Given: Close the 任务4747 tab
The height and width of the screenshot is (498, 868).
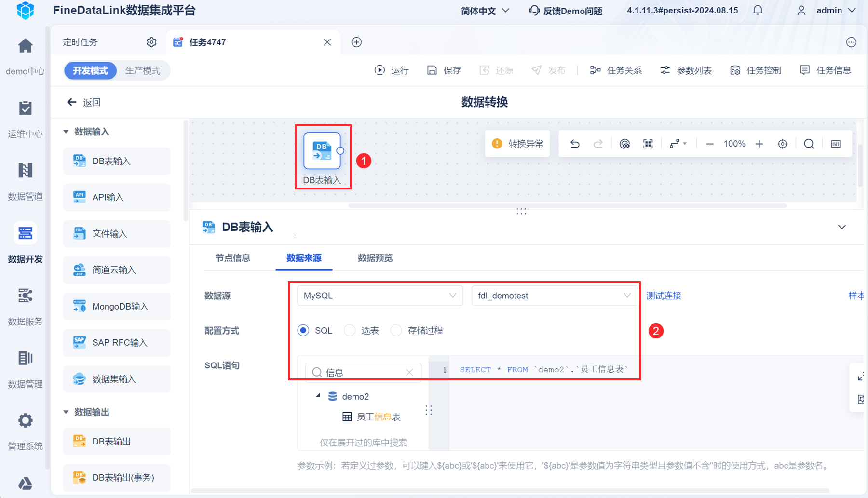Looking at the screenshot, I should tap(327, 42).
